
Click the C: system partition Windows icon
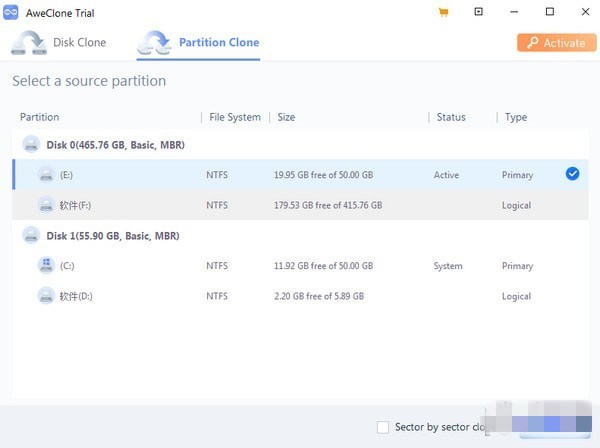click(46, 265)
